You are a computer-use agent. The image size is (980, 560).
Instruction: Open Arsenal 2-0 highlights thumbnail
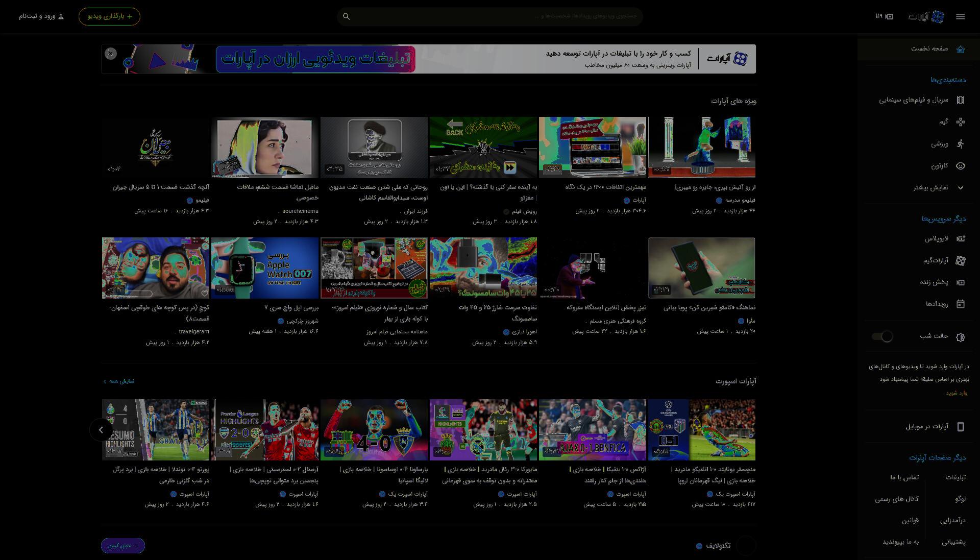pyautogui.click(x=265, y=430)
